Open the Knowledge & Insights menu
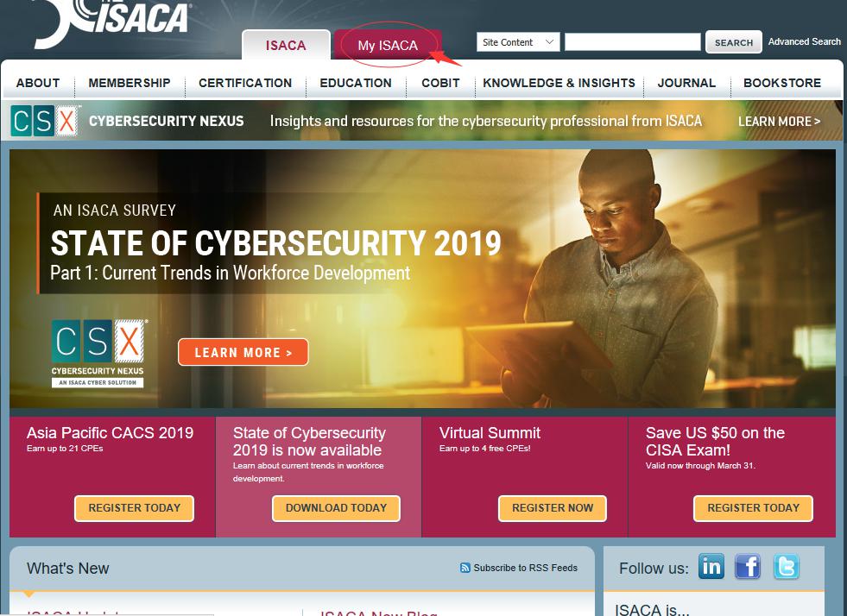Screen dimensions: 847x616 tap(559, 83)
